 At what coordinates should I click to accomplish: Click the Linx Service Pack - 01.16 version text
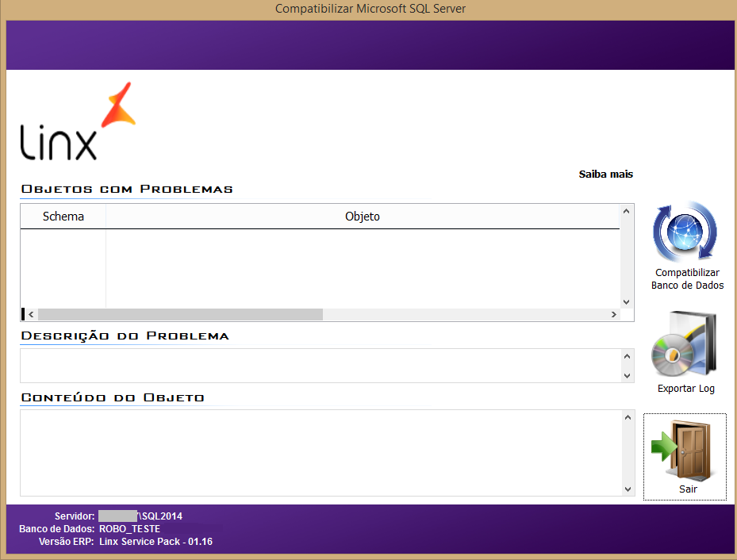(x=155, y=542)
